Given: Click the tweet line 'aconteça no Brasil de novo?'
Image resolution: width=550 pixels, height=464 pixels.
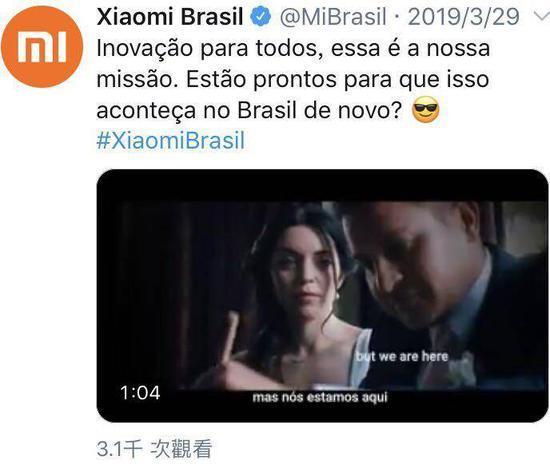Looking at the screenshot, I should tap(249, 110).
